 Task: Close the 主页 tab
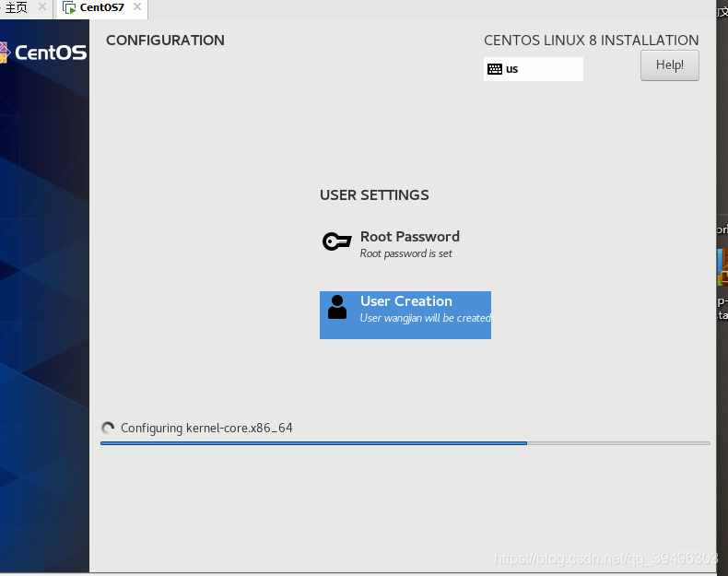click(42, 7)
